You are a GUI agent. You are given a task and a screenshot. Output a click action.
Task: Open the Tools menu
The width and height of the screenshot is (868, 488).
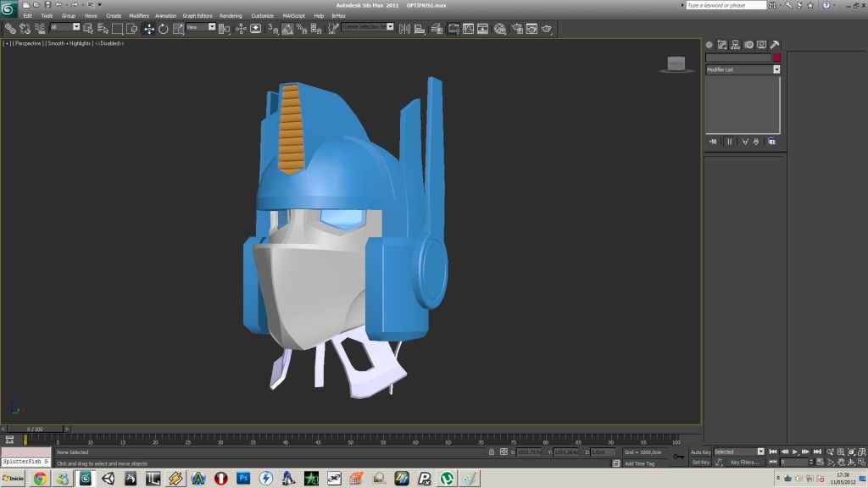[47, 16]
